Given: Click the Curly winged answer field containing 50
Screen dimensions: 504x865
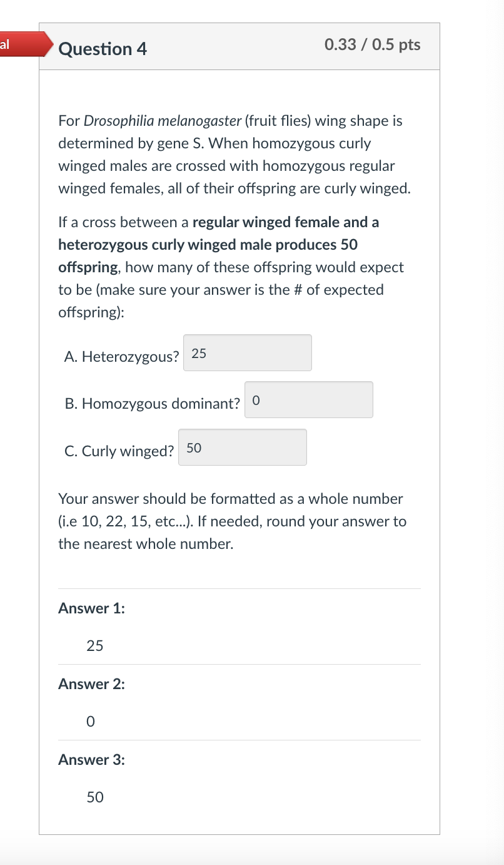Looking at the screenshot, I should click(242, 447).
